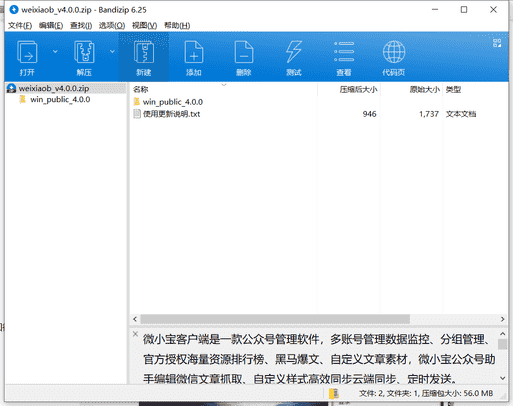Maximize the Bandizip window

(x=464, y=10)
